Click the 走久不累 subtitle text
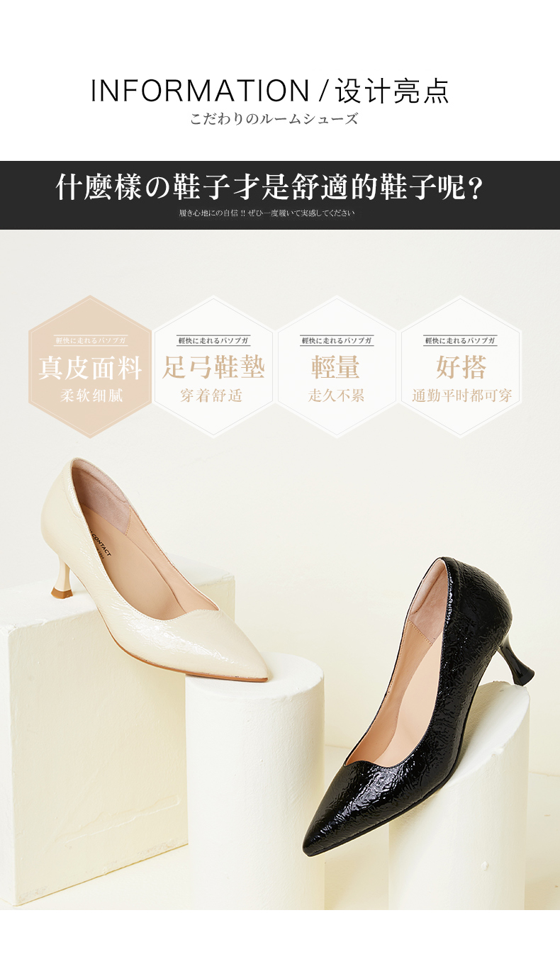 (337, 396)
